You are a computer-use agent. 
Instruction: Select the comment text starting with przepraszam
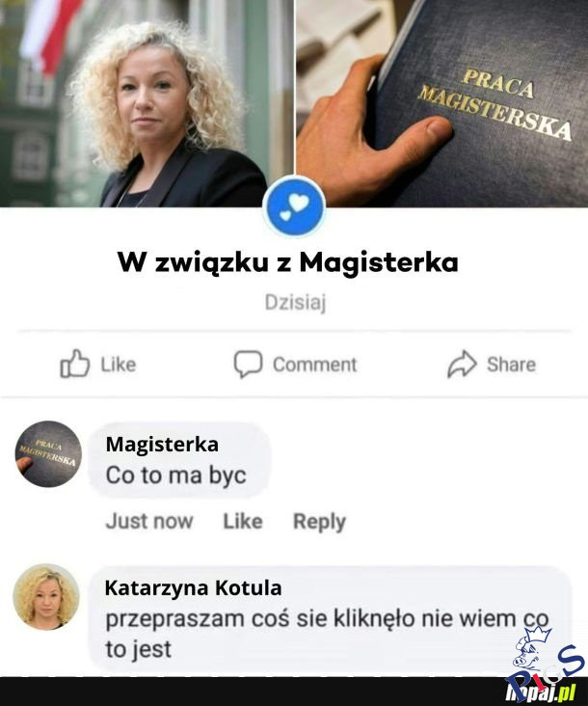point(327,634)
